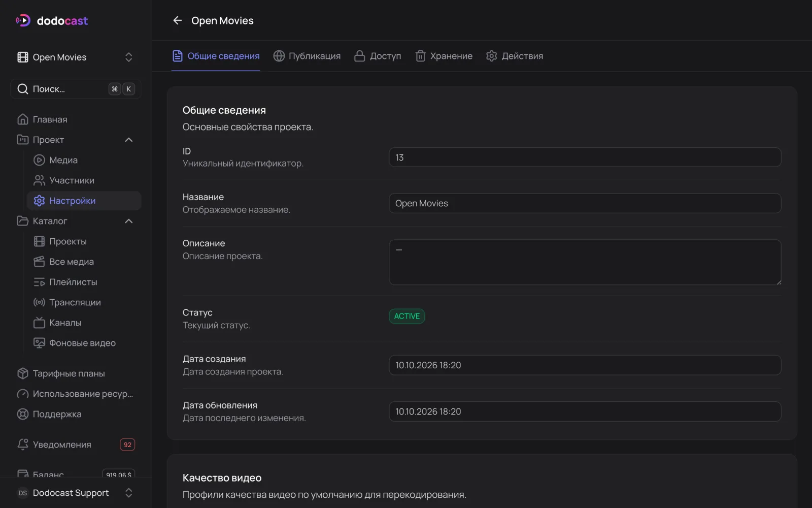Select Настройки in the sidebar
This screenshot has width=812, height=508.
(84, 201)
